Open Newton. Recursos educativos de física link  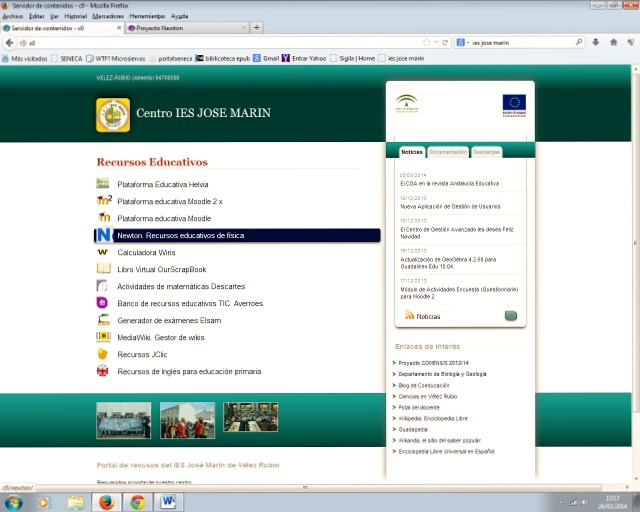click(x=180, y=235)
